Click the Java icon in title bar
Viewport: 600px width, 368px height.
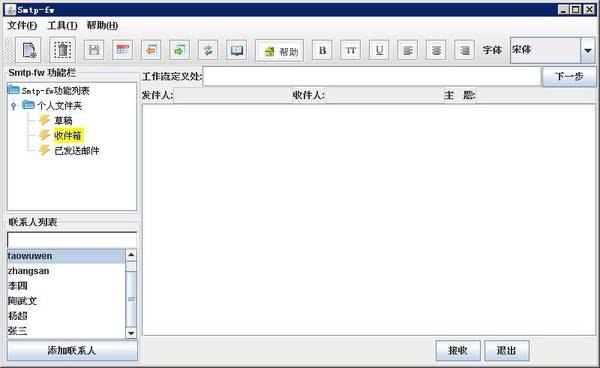11,10
